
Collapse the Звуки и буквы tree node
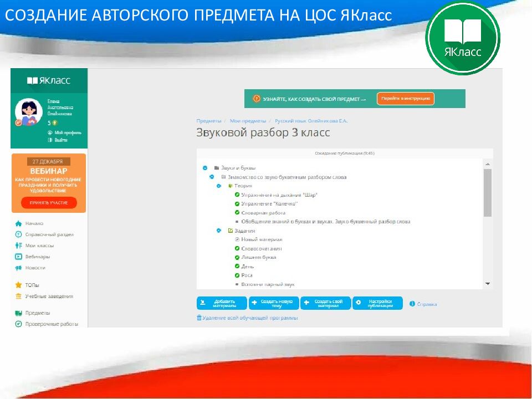coord(205,168)
